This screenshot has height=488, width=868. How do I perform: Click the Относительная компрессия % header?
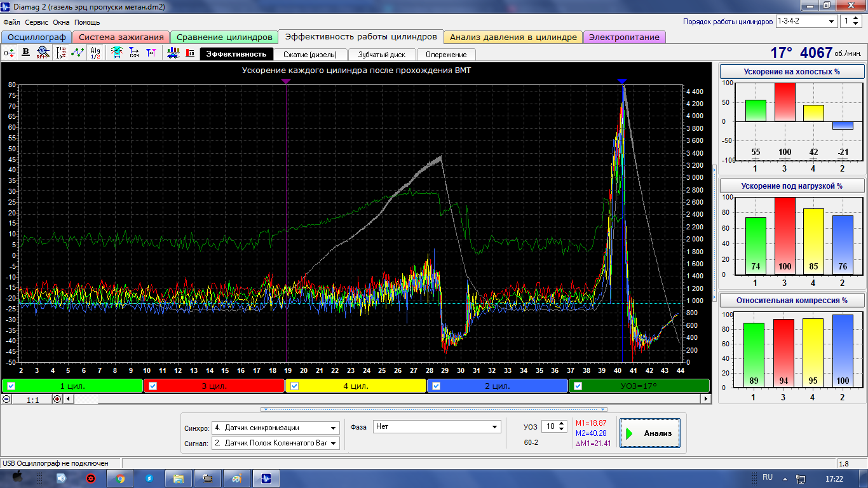point(792,300)
